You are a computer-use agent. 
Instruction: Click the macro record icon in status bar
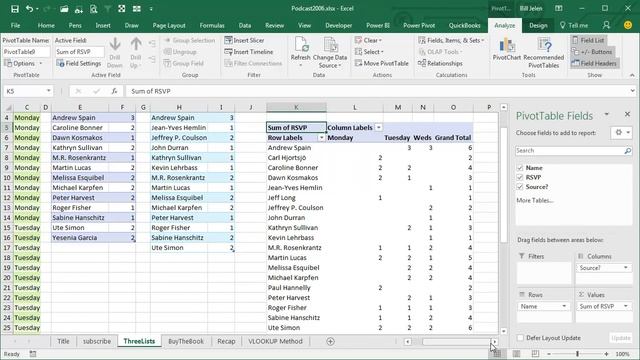[x=33, y=354]
